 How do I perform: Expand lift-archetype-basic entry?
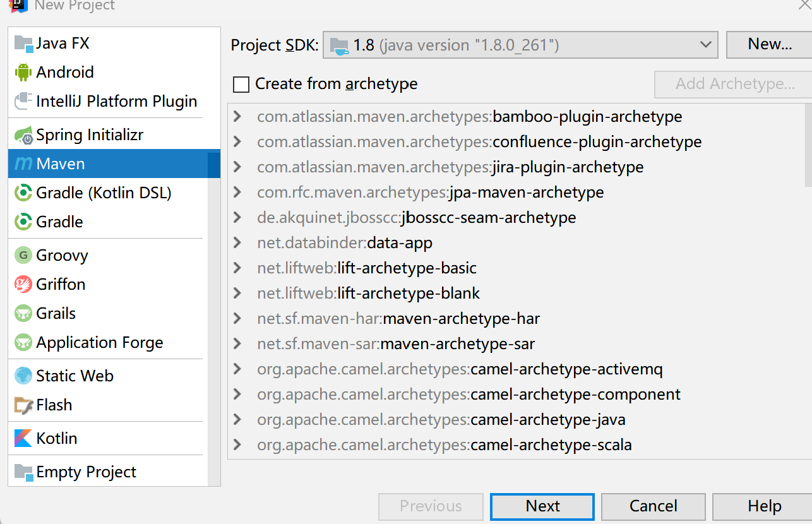(237, 268)
